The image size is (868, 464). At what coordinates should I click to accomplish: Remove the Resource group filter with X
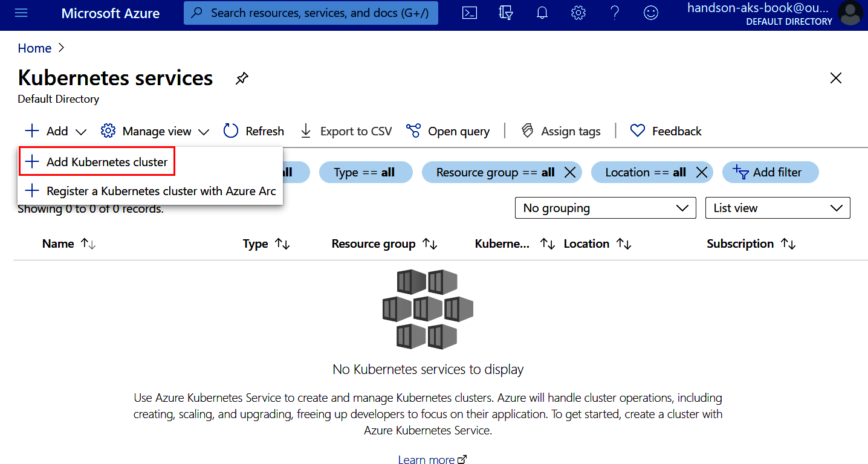click(x=569, y=172)
